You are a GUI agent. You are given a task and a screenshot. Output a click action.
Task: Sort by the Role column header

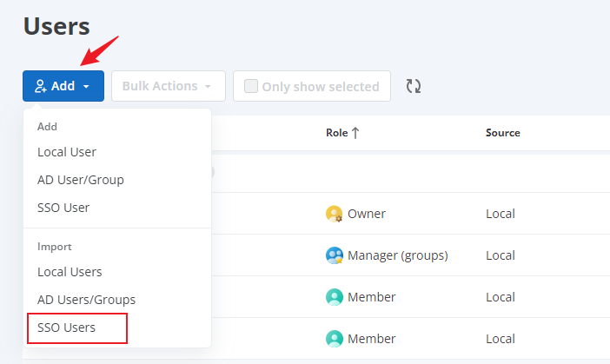(337, 133)
